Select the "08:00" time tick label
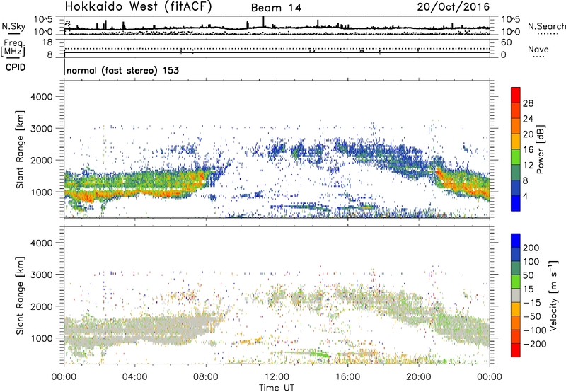Image resolution: width=566 pixels, height=392 pixels. pyautogui.click(x=206, y=377)
